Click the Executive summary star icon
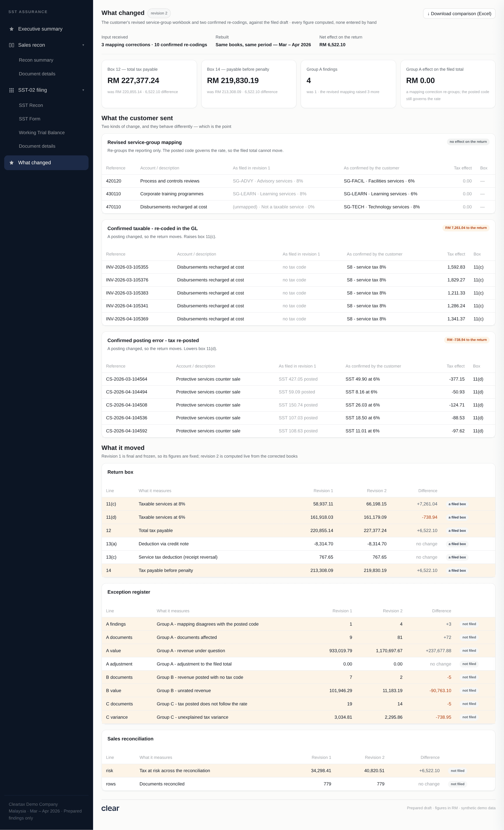 tap(11, 29)
